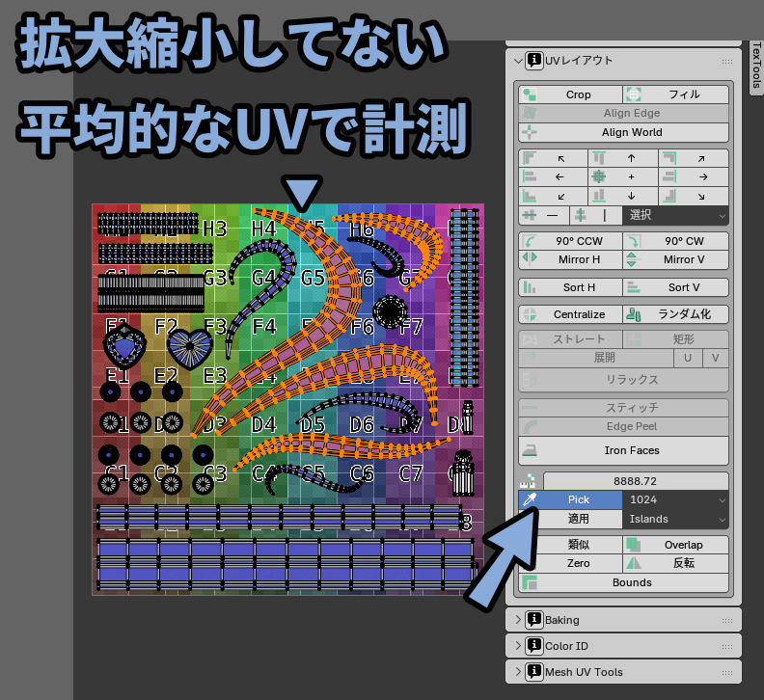Click Sort H button
Screen dimensions: 764x700
pos(570,287)
